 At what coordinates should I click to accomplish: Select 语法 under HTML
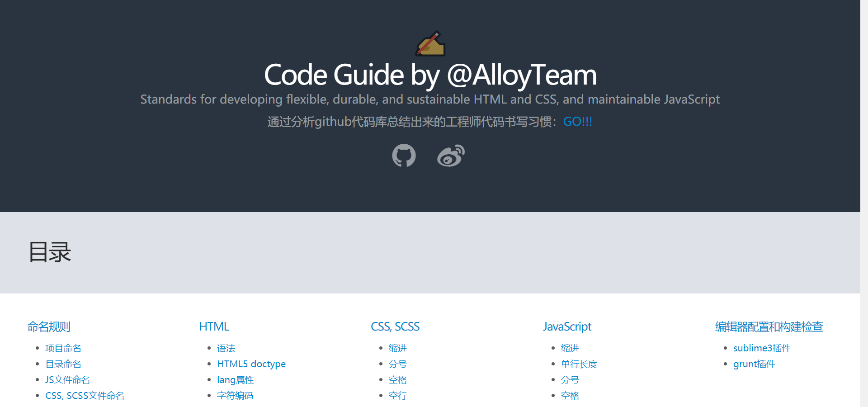[226, 348]
